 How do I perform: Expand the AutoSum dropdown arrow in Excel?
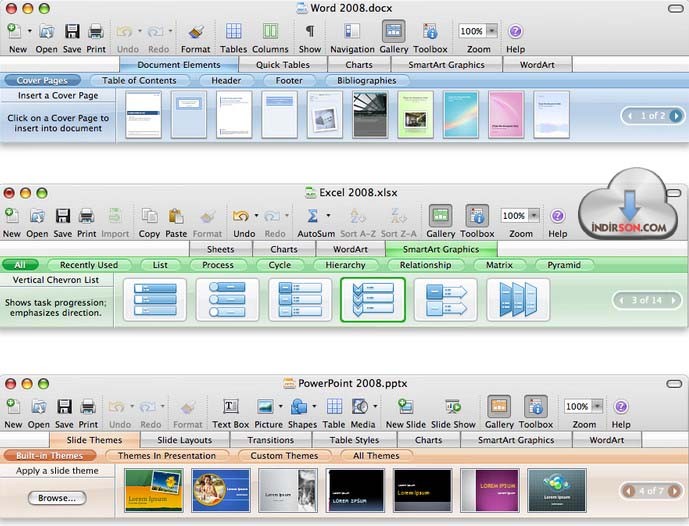tap(328, 216)
